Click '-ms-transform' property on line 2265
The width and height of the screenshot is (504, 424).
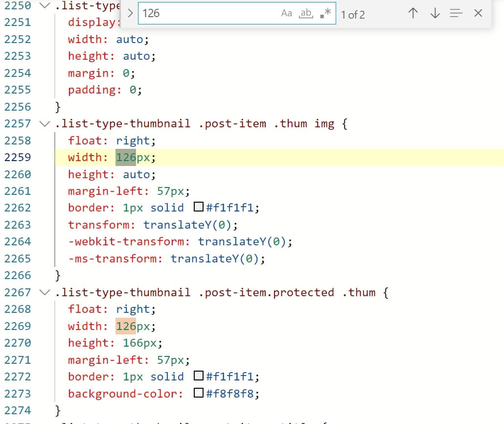(x=115, y=259)
